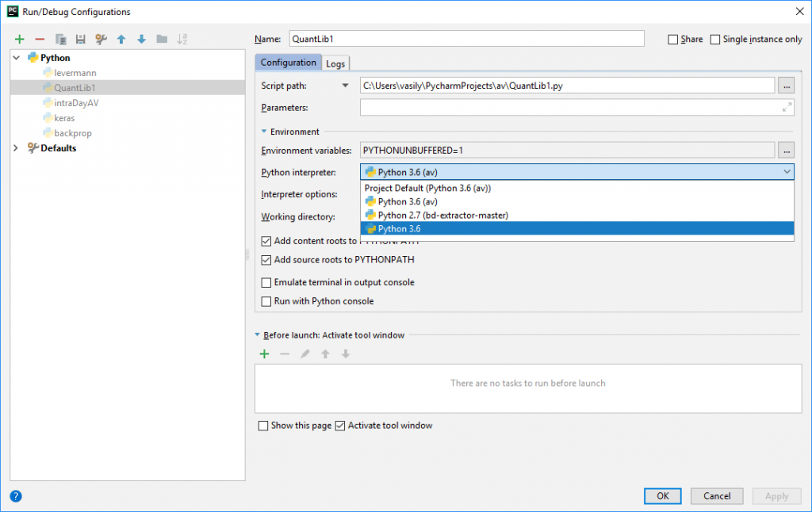812x512 pixels.
Task: Collapse the Python tree node
Action: pyautogui.click(x=17, y=58)
